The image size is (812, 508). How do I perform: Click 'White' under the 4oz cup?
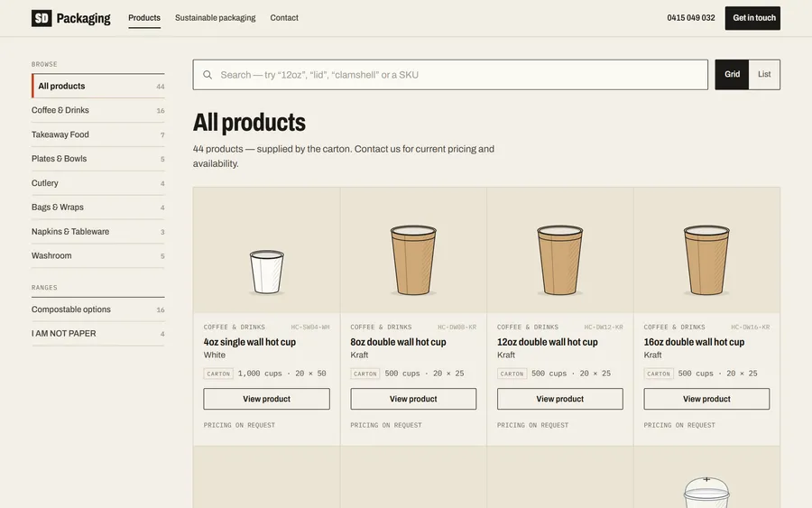click(x=215, y=356)
